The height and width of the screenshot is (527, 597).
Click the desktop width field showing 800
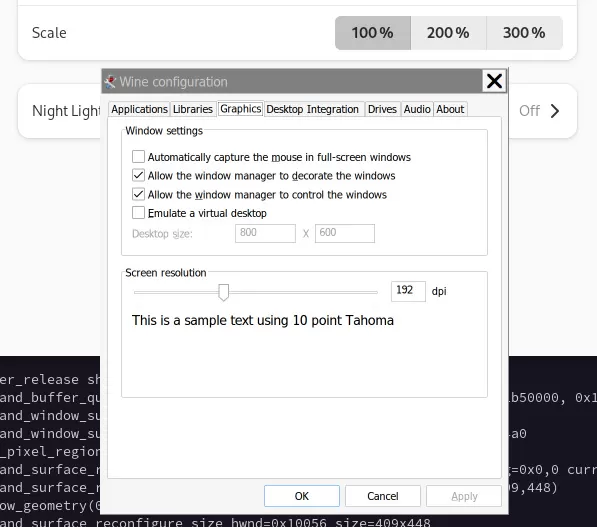pyautogui.click(x=265, y=233)
